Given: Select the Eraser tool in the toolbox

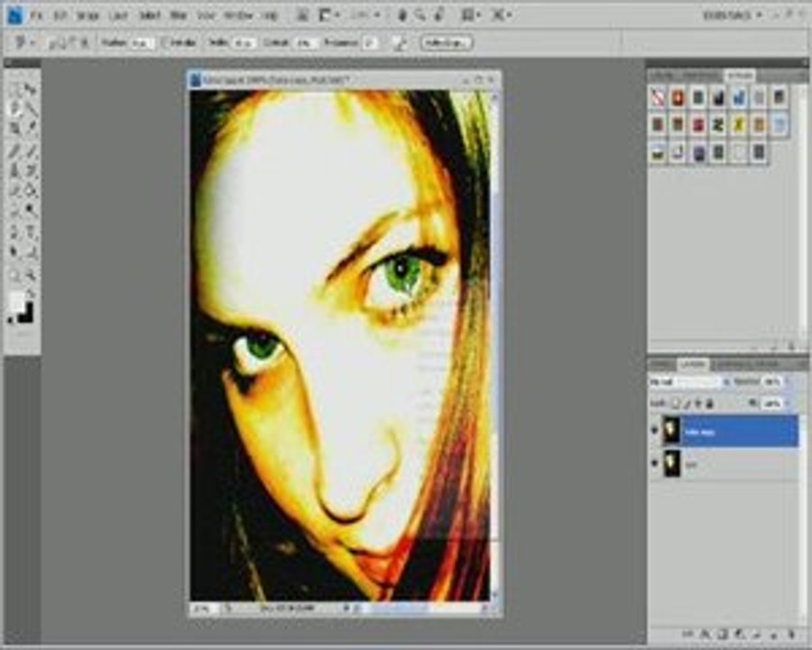Looking at the screenshot, I should pos(14,190).
